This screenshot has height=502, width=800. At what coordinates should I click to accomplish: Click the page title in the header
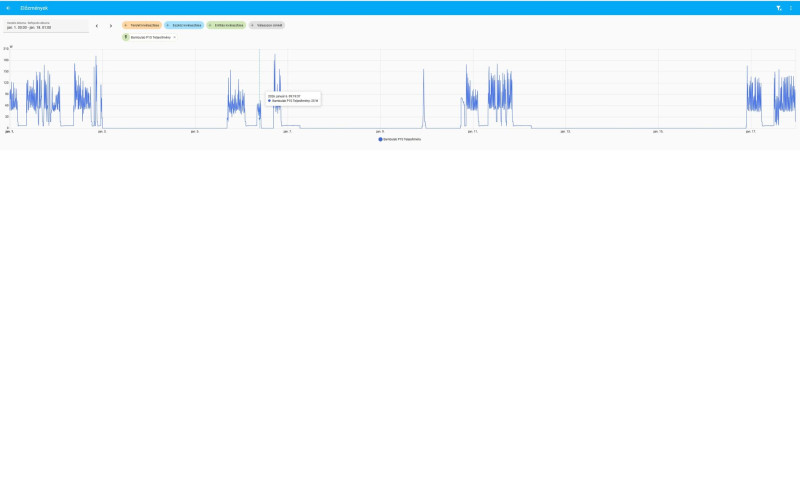coord(34,8)
